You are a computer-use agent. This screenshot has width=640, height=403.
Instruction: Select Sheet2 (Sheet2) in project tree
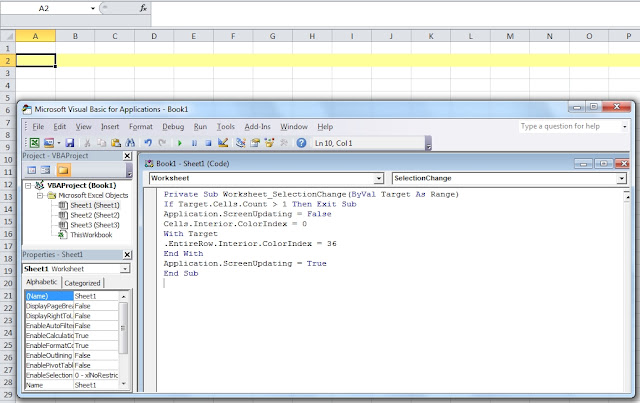95,215
